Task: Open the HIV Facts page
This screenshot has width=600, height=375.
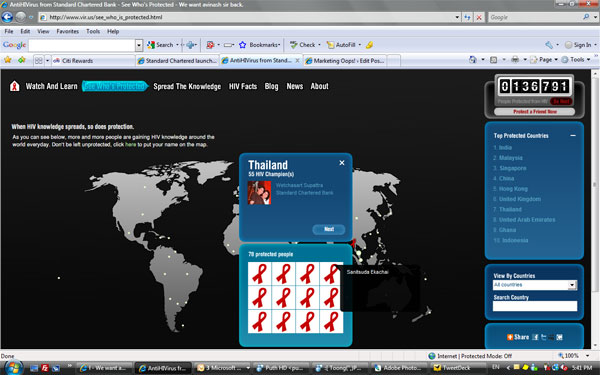Action: 243,86
